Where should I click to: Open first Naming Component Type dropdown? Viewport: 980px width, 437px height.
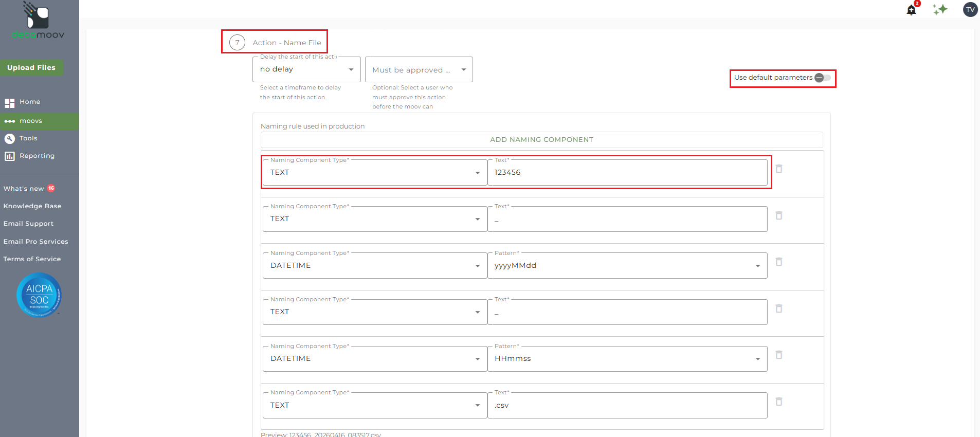374,173
